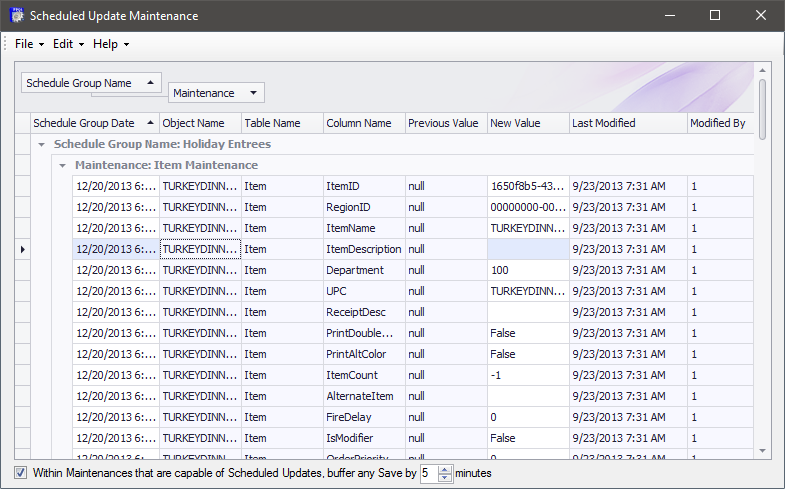The image size is (785, 489).
Task: Click the null previous value in ItemID row
Action: tap(446, 186)
